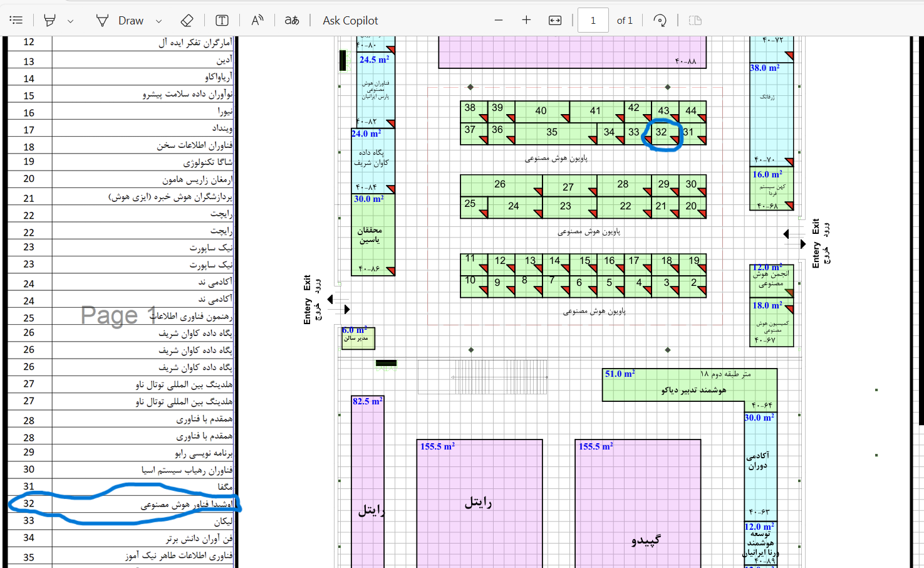Click the Add text tool
924x568 pixels.
click(222, 20)
